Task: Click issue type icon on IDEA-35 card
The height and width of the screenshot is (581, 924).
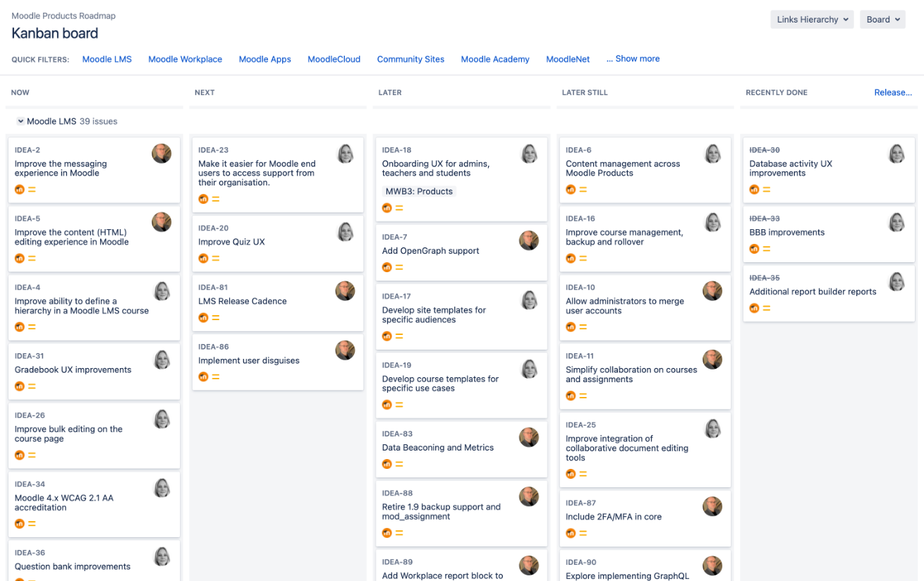Action: 754,308
